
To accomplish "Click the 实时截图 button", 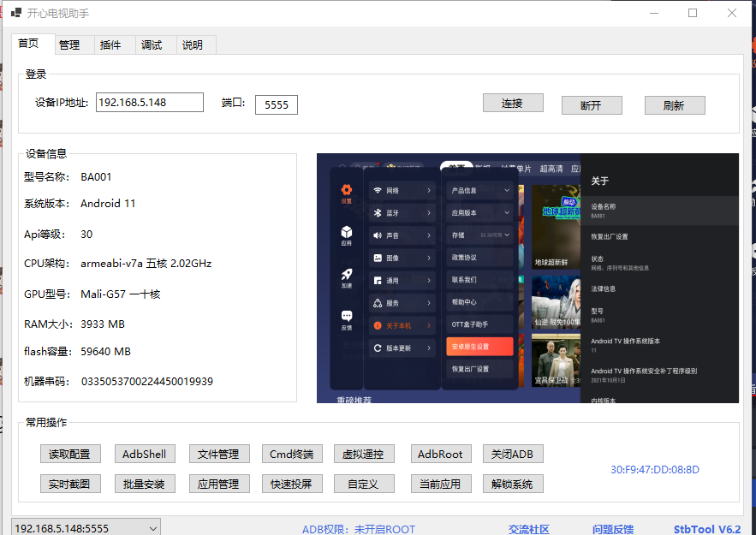I will coord(70,484).
